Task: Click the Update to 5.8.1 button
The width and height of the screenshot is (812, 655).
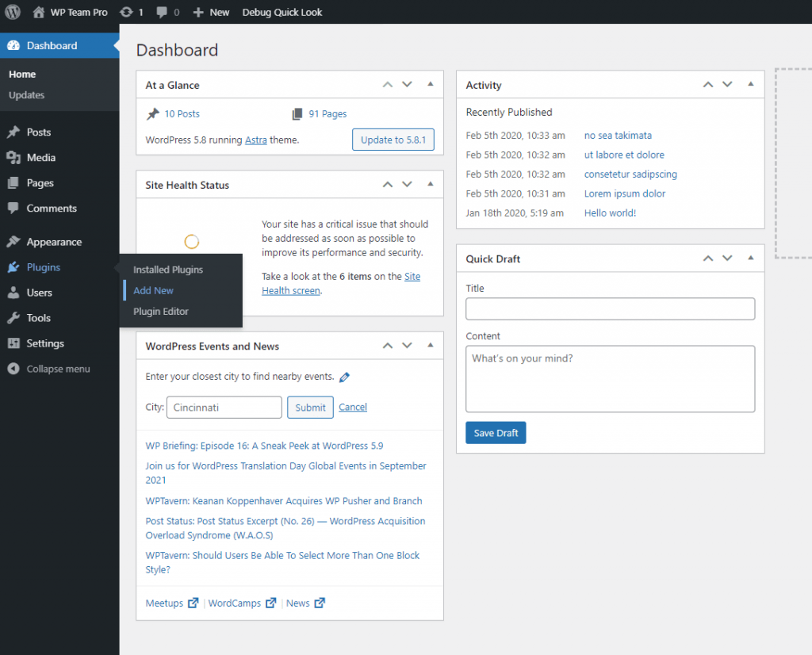Action: tap(393, 140)
